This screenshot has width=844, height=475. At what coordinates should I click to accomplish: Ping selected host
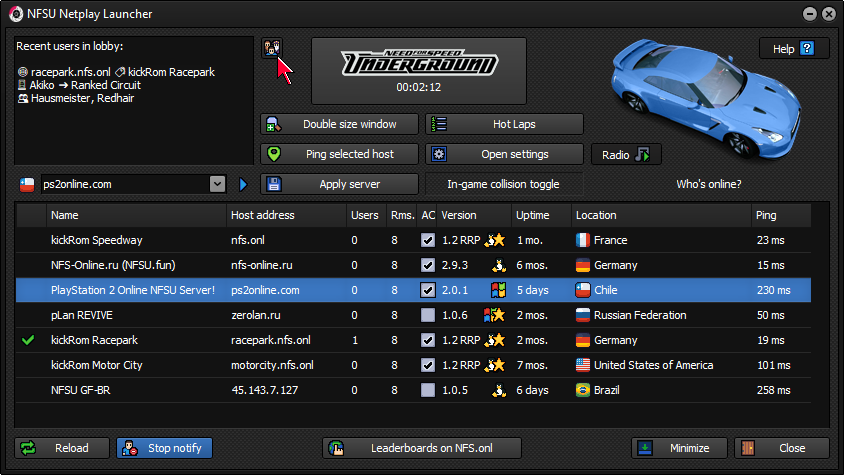pyautogui.click(x=339, y=155)
